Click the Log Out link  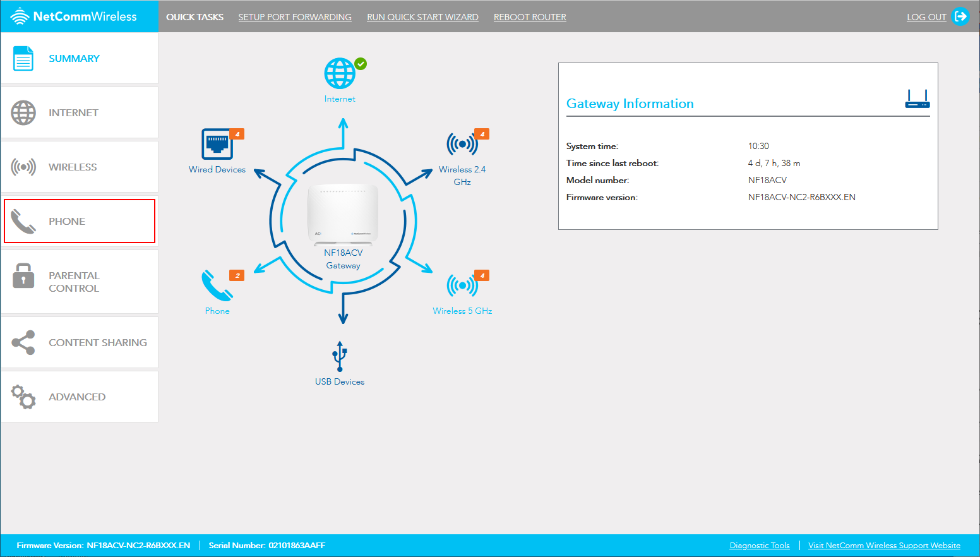(x=926, y=17)
